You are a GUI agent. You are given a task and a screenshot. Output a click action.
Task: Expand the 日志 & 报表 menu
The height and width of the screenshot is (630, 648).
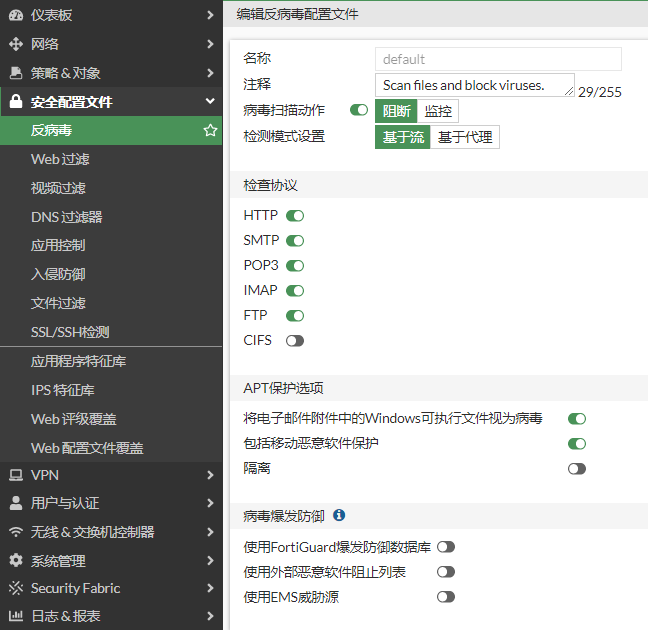pyautogui.click(x=209, y=616)
